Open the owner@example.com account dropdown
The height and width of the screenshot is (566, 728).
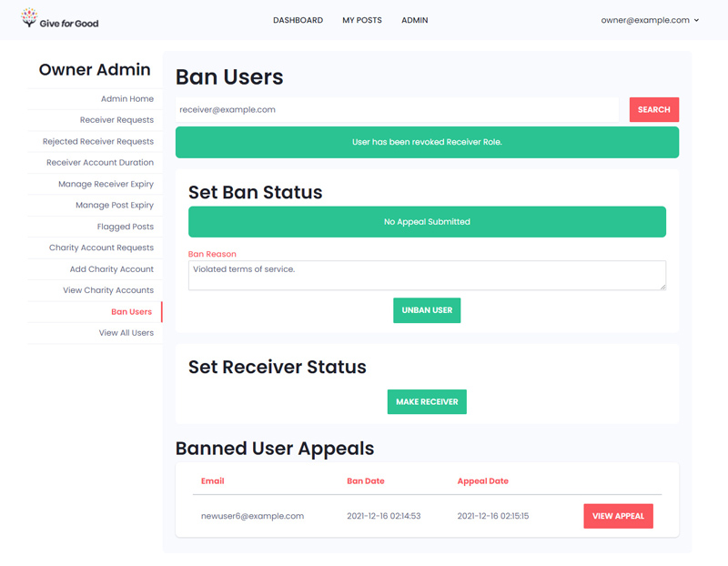point(650,20)
